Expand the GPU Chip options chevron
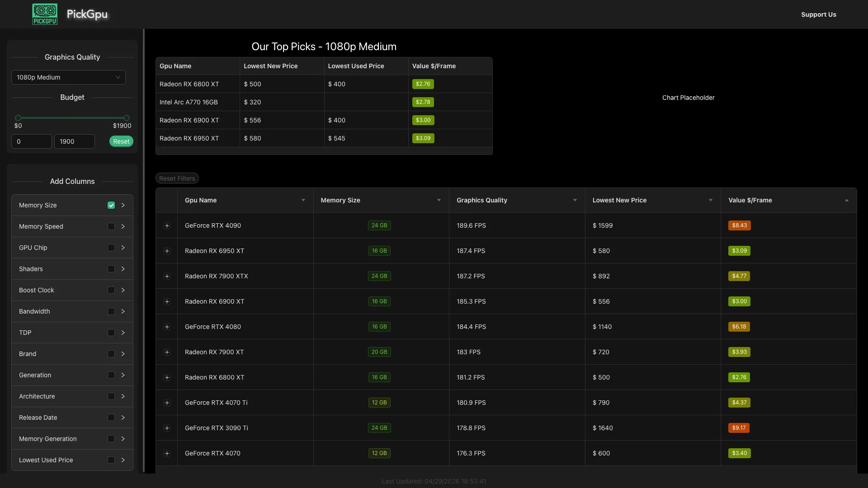Viewport: 868px width, 488px height. click(123, 248)
